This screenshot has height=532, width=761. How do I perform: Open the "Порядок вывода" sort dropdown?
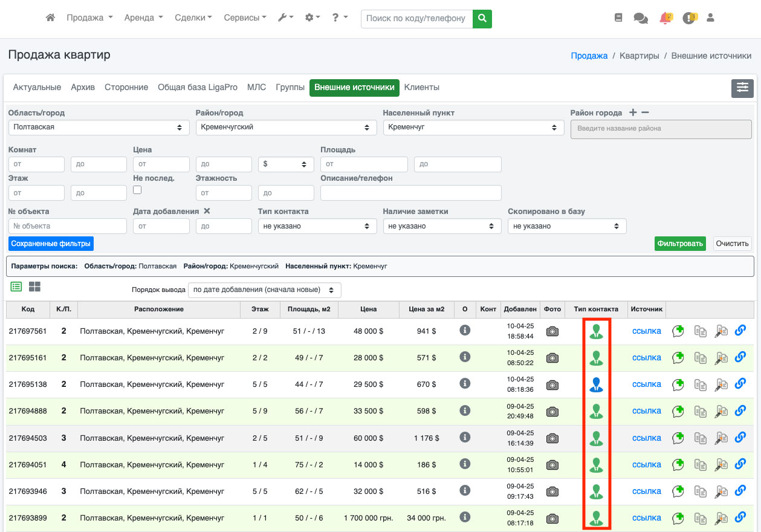pos(264,290)
